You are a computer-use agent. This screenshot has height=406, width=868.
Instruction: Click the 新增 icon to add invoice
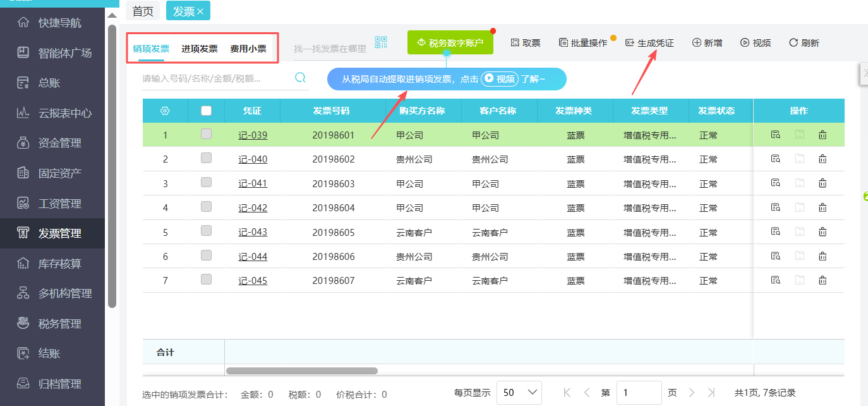(707, 42)
